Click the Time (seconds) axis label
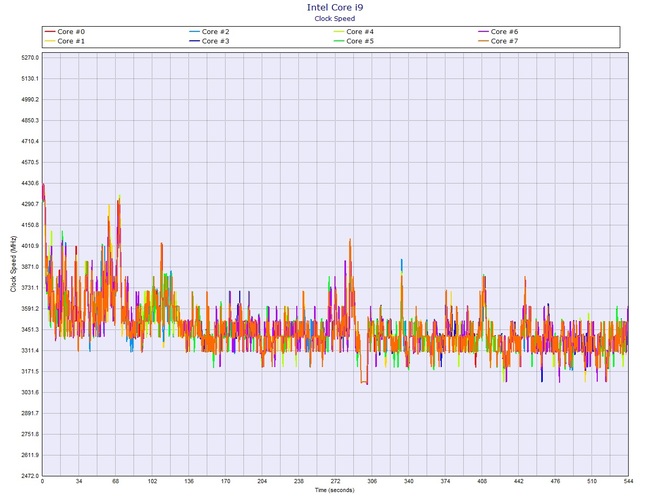 pos(335,490)
